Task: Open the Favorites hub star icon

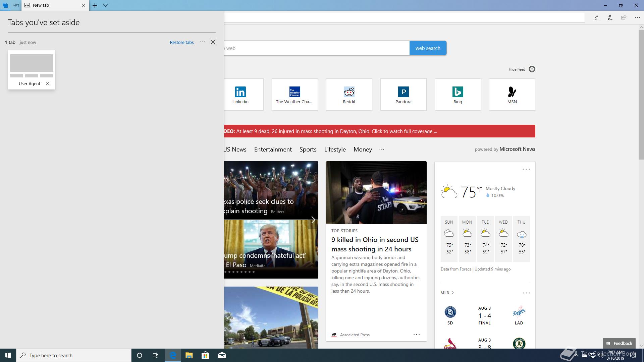Action: tap(597, 17)
